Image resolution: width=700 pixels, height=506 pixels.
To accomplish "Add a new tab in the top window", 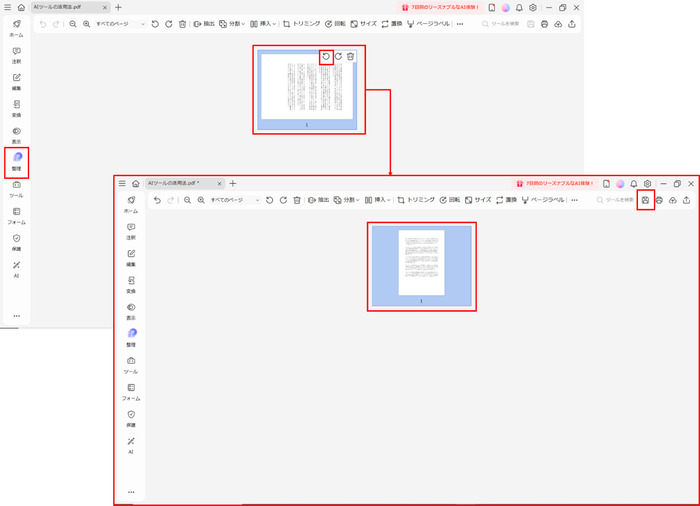I will tap(118, 7).
